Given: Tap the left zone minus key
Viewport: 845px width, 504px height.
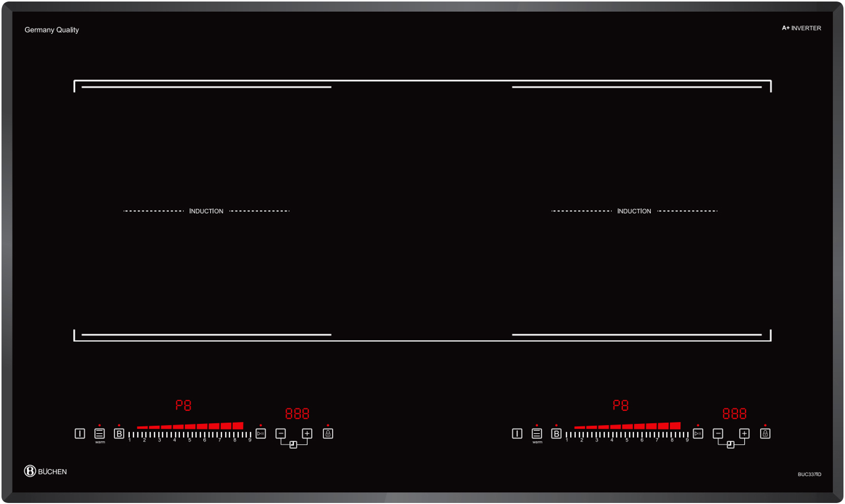Looking at the screenshot, I should 281,434.
